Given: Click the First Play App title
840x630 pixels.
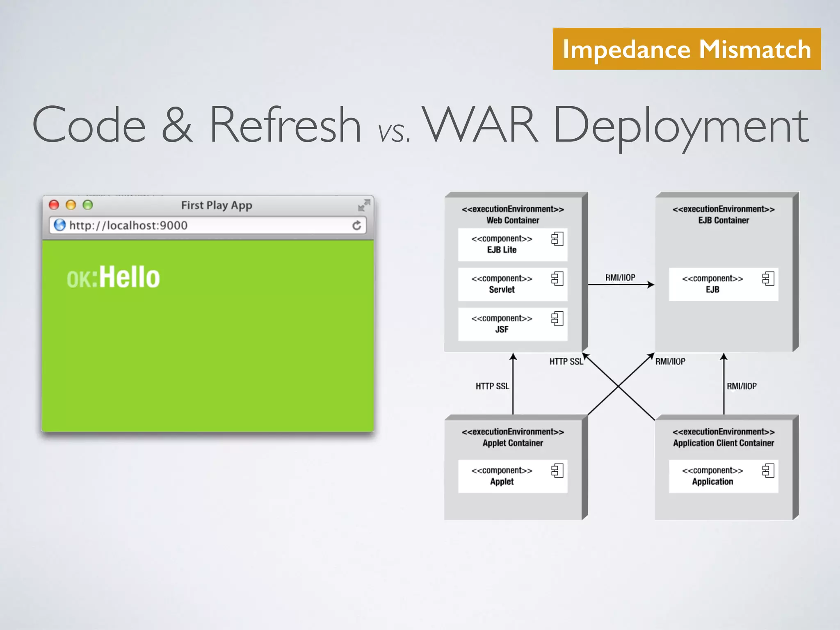Looking at the screenshot, I should pyautogui.click(x=217, y=205).
